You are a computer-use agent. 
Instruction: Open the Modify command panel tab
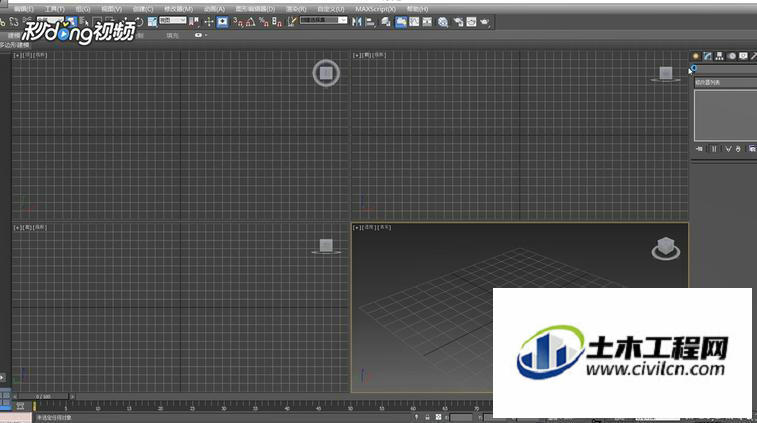(x=708, y=56)
